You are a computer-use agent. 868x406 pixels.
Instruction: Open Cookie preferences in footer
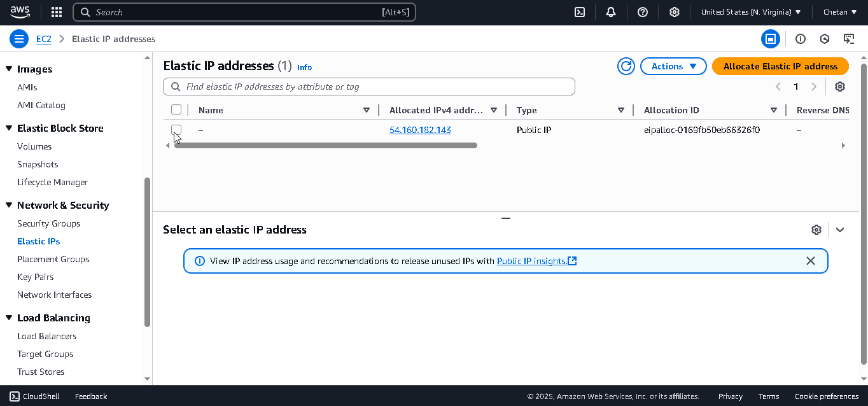click(827, 396)
